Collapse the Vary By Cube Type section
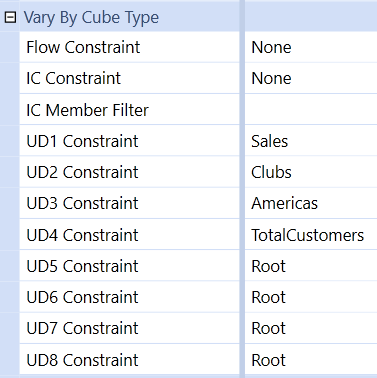This screenshot has height=378, width=377. (x=10, y=17)
